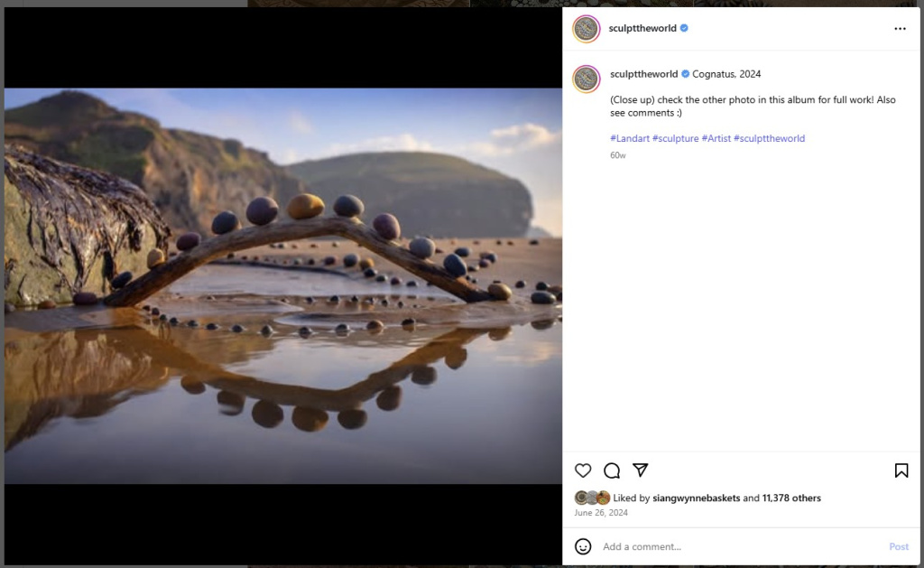Click the avatar beside the caption
924x568 pixels.
point(587,79)
